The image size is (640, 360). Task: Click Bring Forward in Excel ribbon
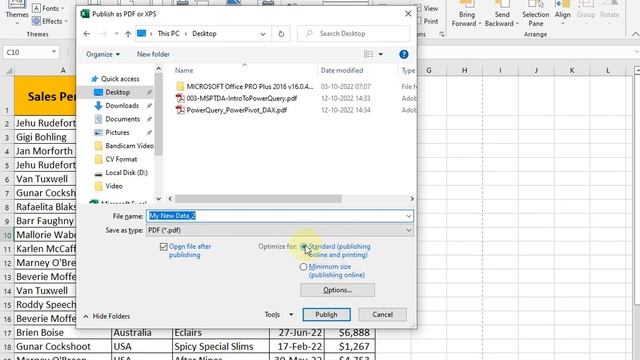coord(467,14)
